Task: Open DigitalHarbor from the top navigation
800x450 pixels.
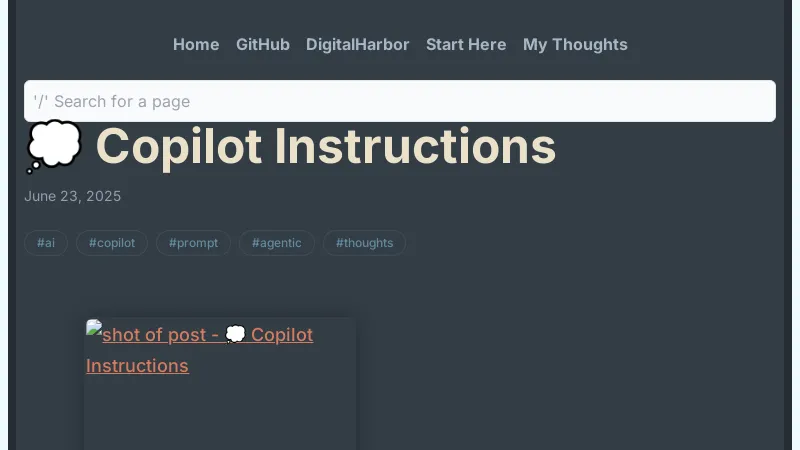Action: click(x=358, y=44)
